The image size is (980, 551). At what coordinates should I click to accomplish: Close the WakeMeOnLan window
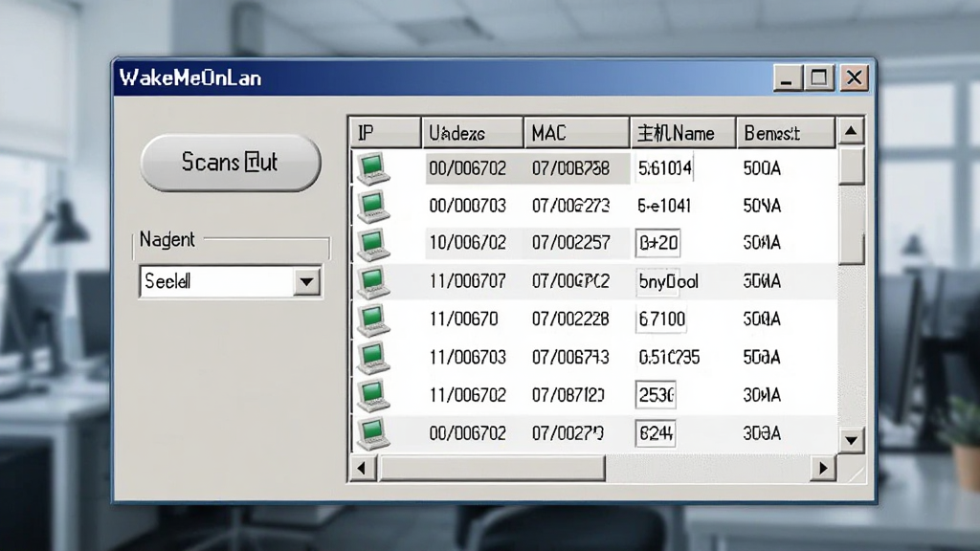coord(854,78)
